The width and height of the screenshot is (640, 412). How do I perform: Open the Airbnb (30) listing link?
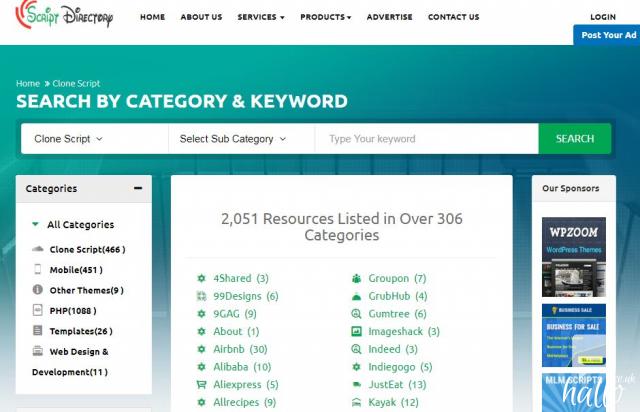pos(240,349)
